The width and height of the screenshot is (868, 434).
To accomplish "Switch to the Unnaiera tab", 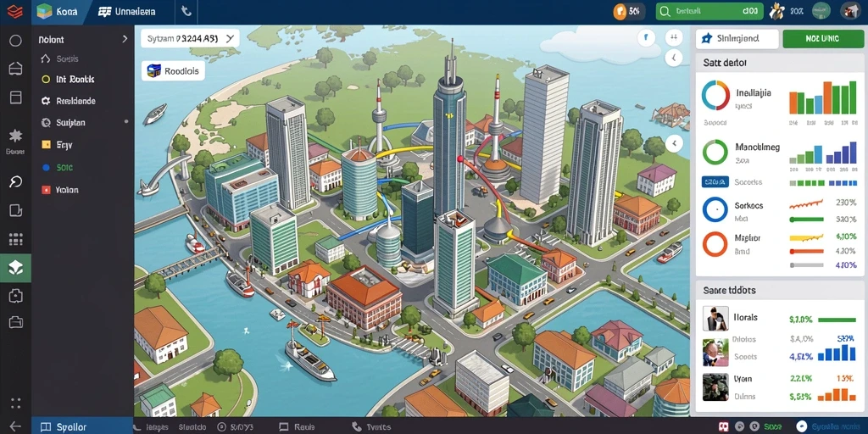I will (127, 12).
